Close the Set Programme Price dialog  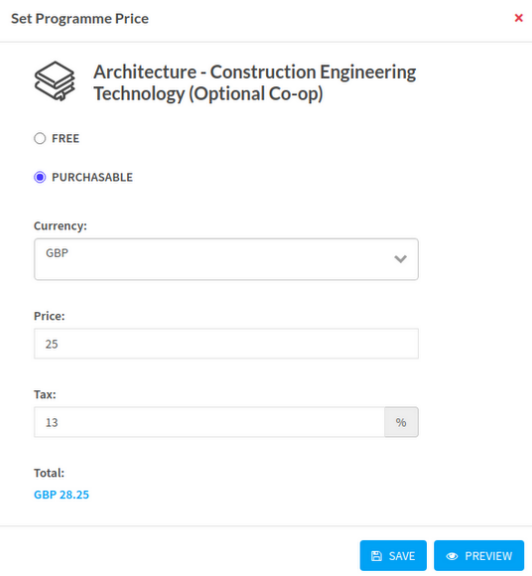[x=518, y=18]
